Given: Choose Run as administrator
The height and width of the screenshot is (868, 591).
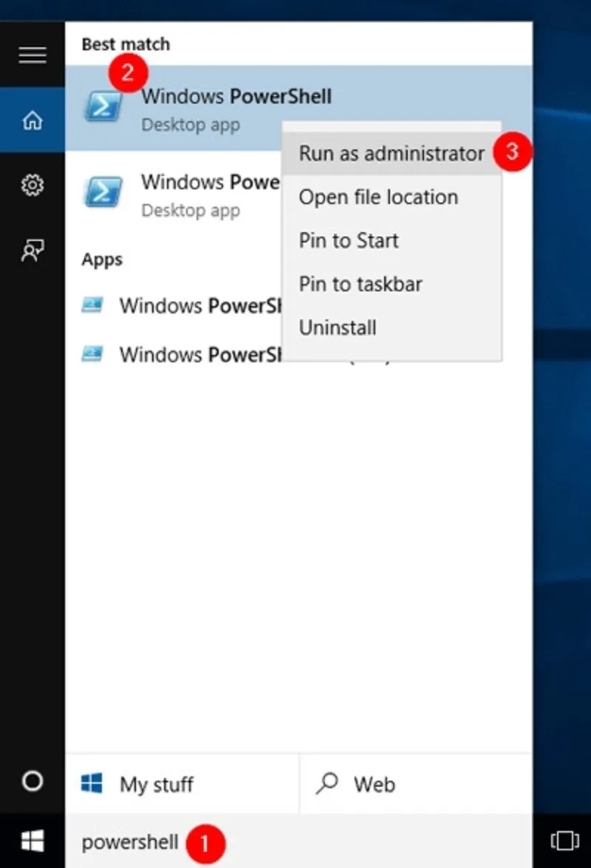Looking at the screenshot, I should coord(392,153).
